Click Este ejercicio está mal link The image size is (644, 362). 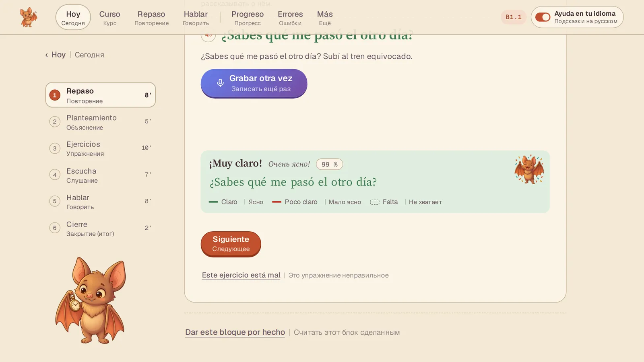241,275
